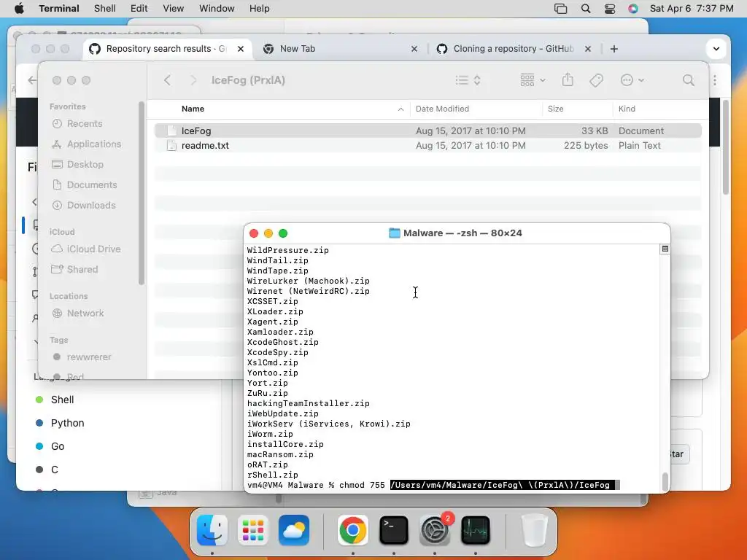Close the Cloning a repository tab
747x560 pixels.
click(588, 49)
